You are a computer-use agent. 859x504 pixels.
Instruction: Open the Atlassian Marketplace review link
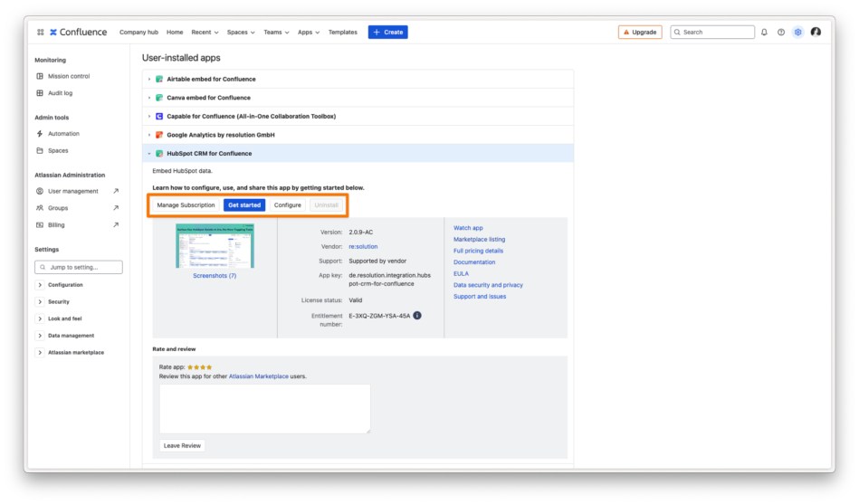point(259,376)
